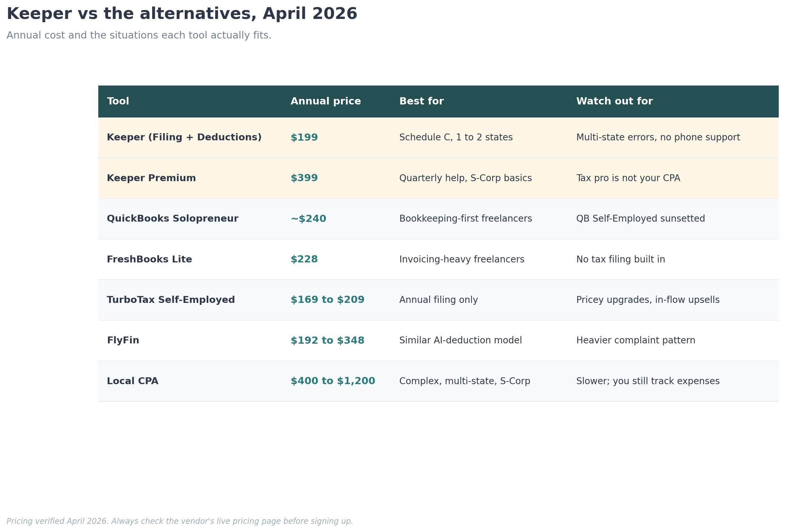Click 'Pricey upgrades, in-flow upsells'

(x=648, y=300)
